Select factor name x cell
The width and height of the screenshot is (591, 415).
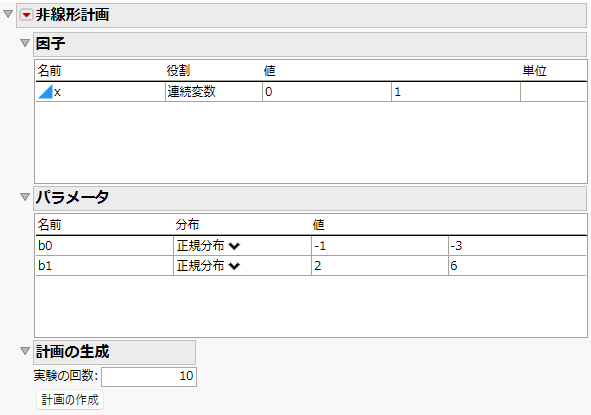[x=101, y=92]
